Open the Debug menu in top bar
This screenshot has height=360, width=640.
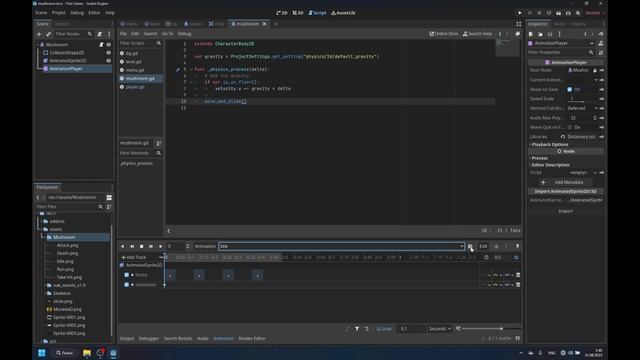[x=77, y=13]
